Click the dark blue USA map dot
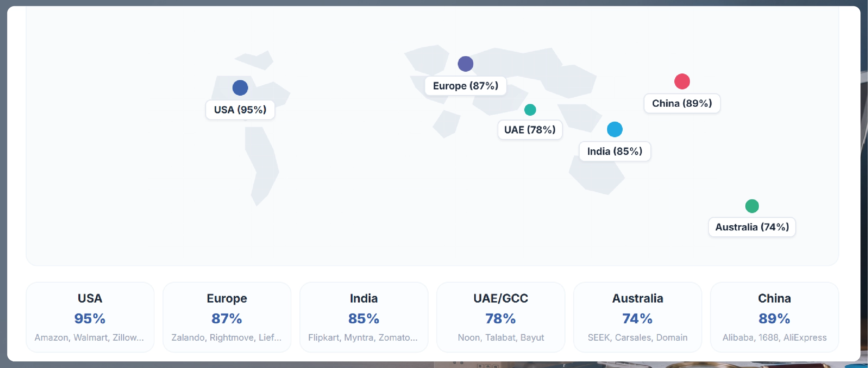The width and height of the screenshot is (868, 368). click(x=240, y=88)
